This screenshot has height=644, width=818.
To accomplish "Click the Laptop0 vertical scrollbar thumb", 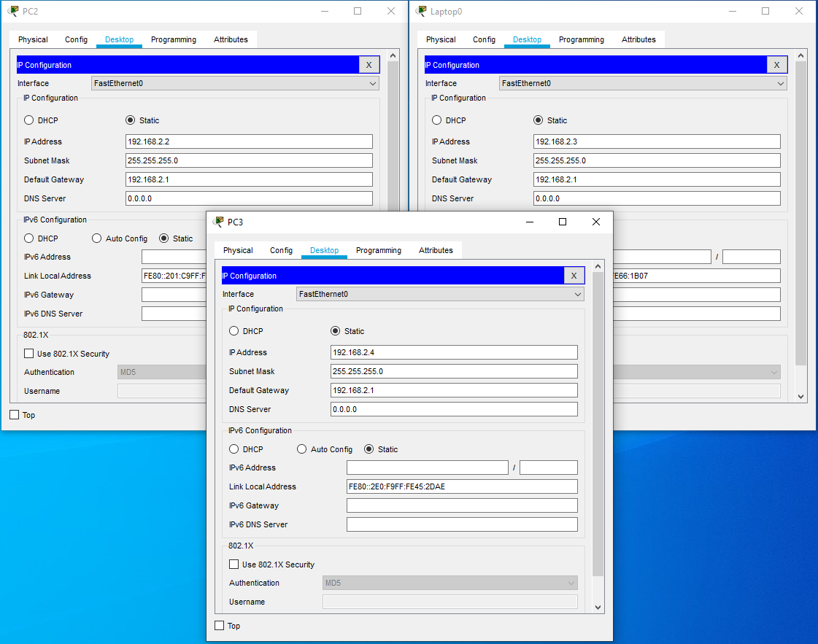I will [800, 214].
